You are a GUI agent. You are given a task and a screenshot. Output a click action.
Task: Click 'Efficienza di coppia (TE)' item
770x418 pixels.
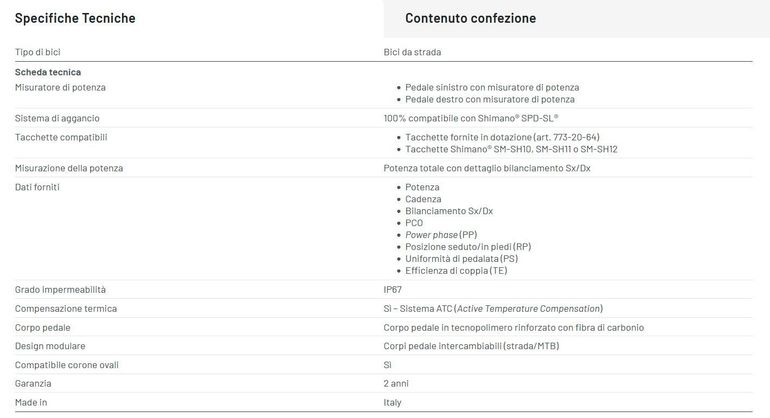(x=456, y=271)
